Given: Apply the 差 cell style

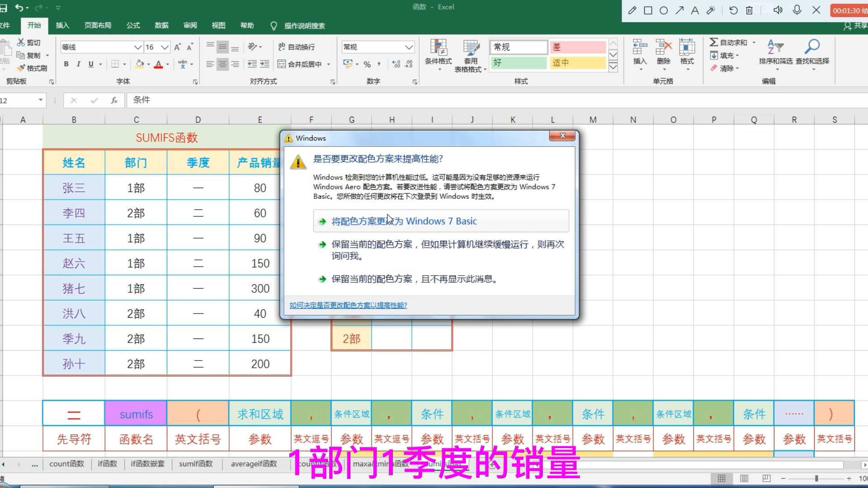Looking at the screenshot, I should pyautogui.click(x=578, y=47).
